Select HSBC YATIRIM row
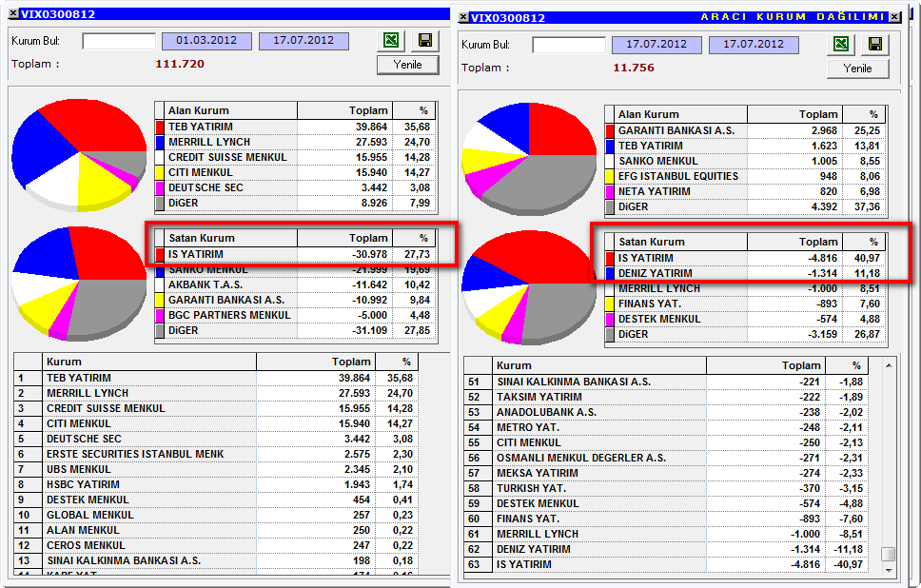The height and width of the screenshot is (588, 921). pyautogui.click(x=216, y=484)
